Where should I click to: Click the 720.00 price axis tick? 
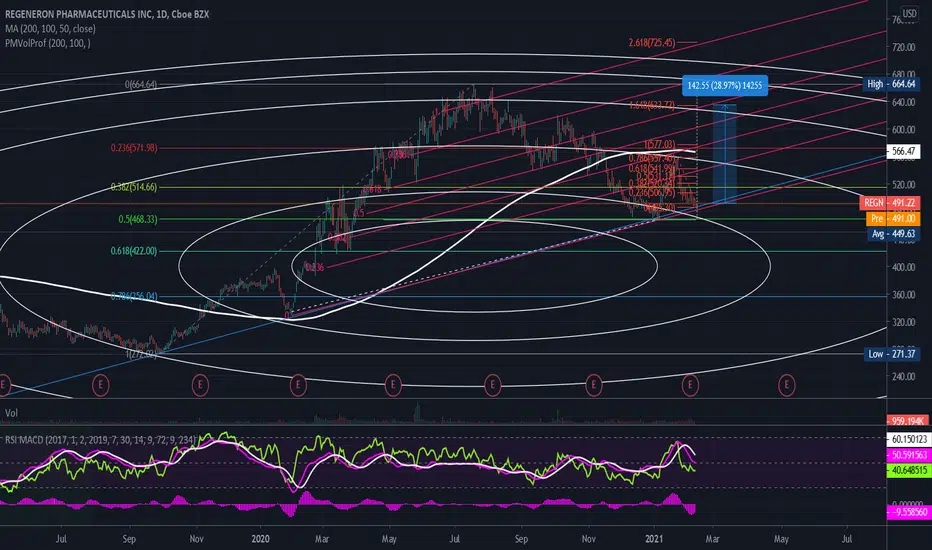point(903,47)
